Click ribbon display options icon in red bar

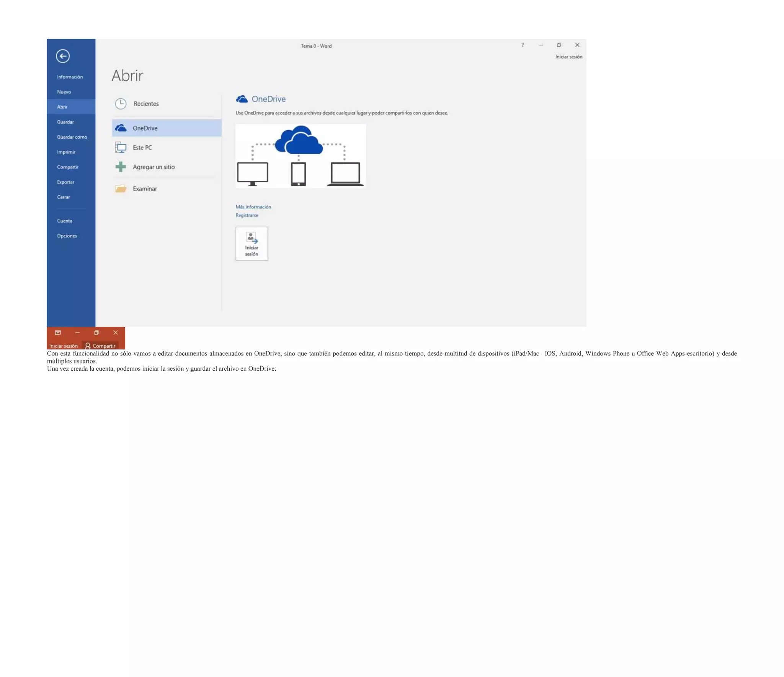click(x=58, y=332)
